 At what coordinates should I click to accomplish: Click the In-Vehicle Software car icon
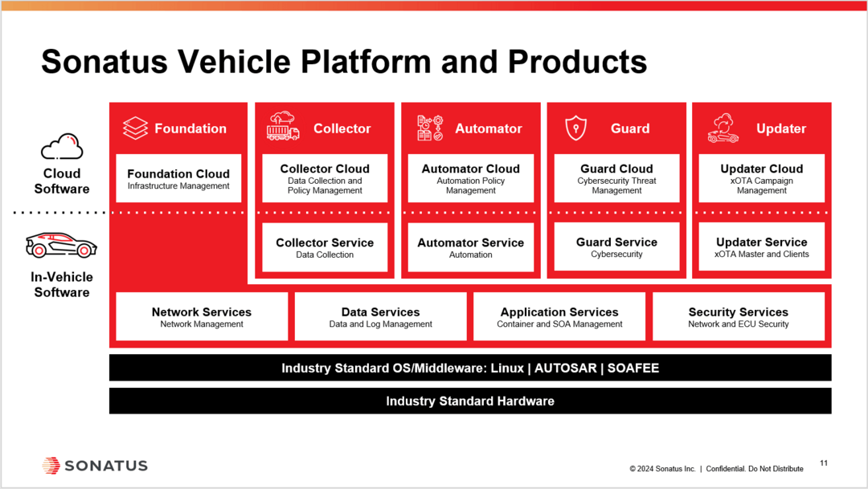click(x=61, y=245)
